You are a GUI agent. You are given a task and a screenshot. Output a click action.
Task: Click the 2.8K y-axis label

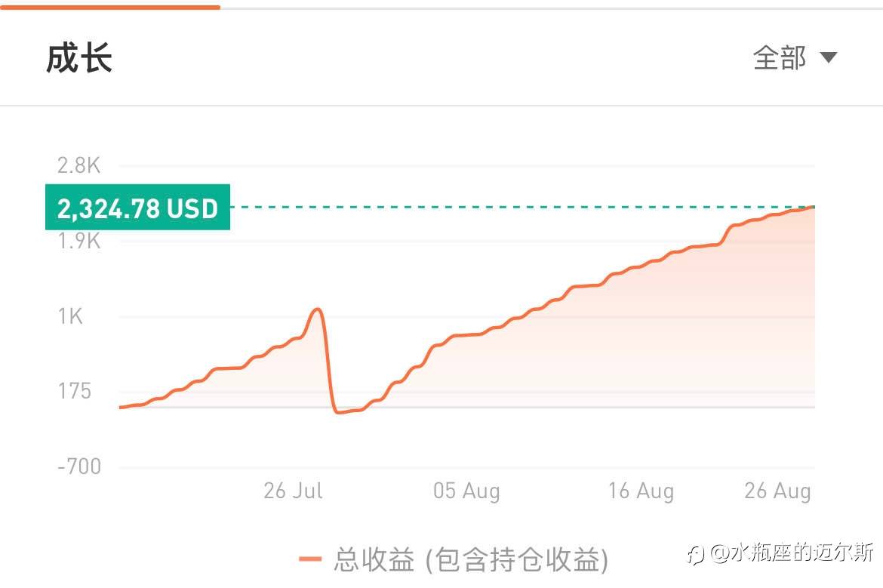pyautogui.click(x=79, y=165)
